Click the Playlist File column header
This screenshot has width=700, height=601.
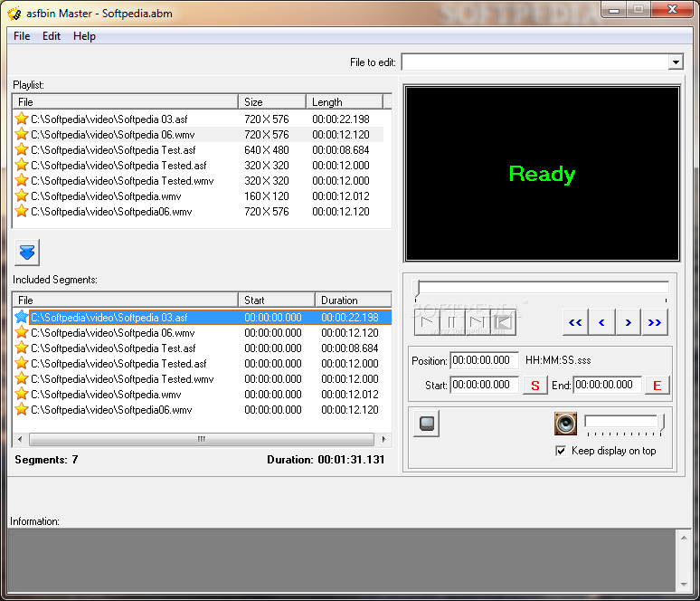[126, 102]
